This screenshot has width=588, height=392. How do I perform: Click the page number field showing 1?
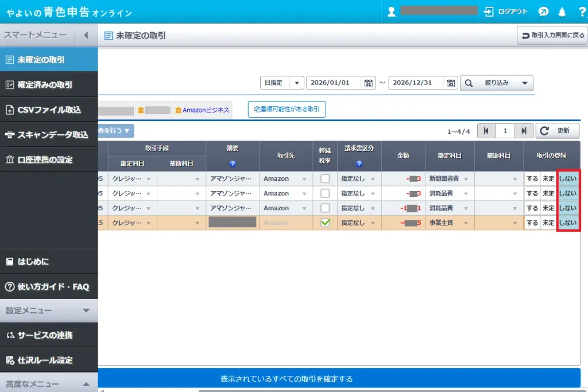(505, 131)
